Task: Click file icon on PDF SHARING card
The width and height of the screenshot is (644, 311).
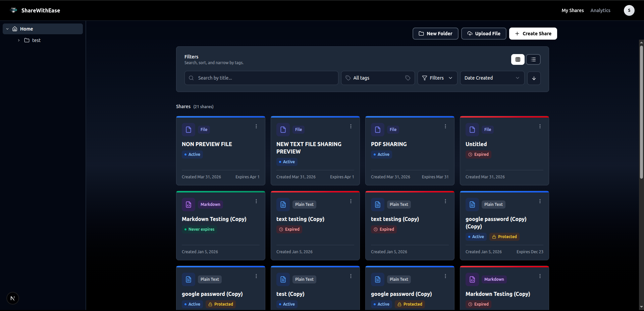Action: [378, 130]
